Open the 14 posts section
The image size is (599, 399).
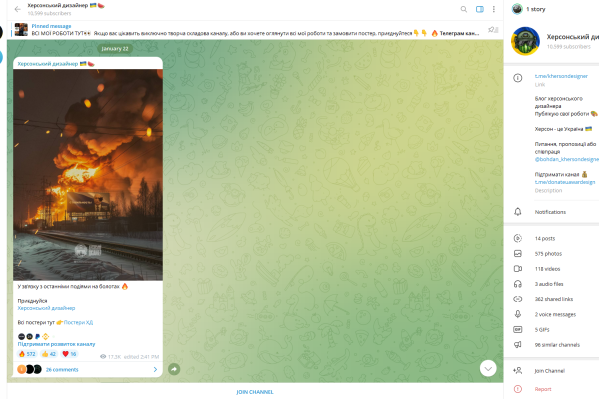551,238
